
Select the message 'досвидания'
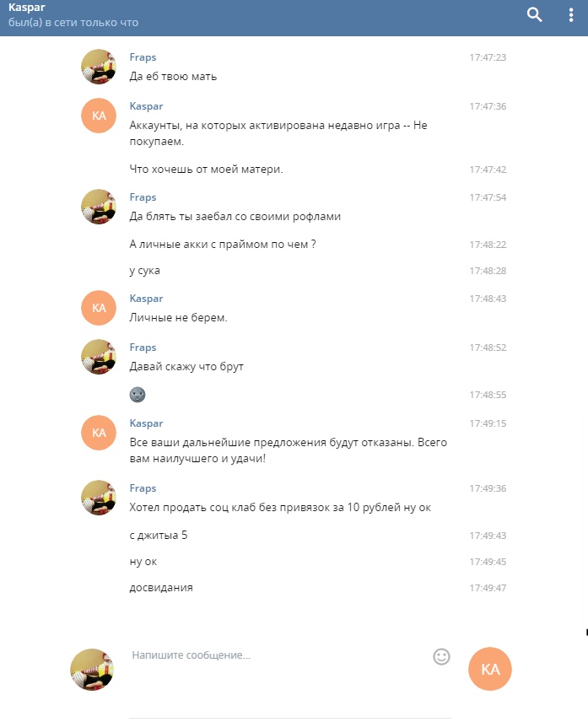click(160, 588)
